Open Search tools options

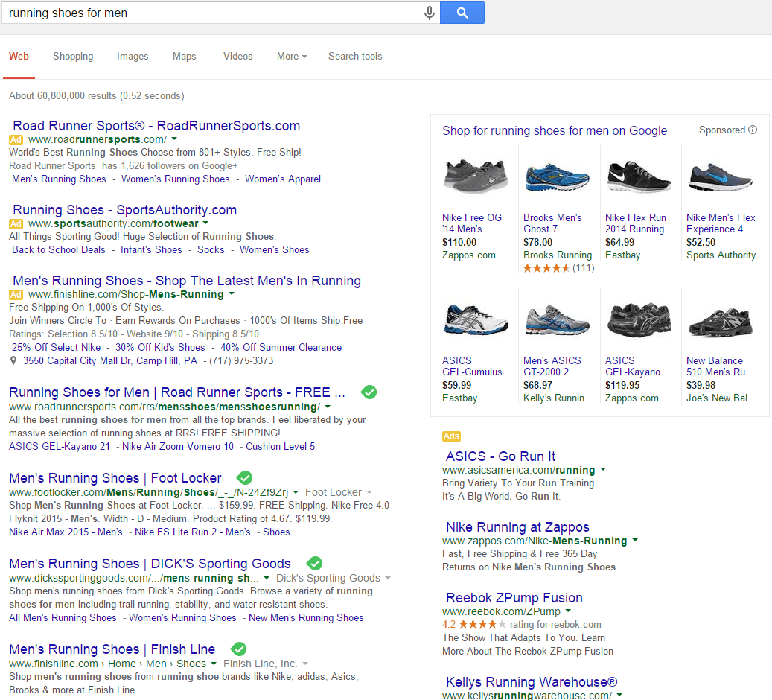click(355, 56)
